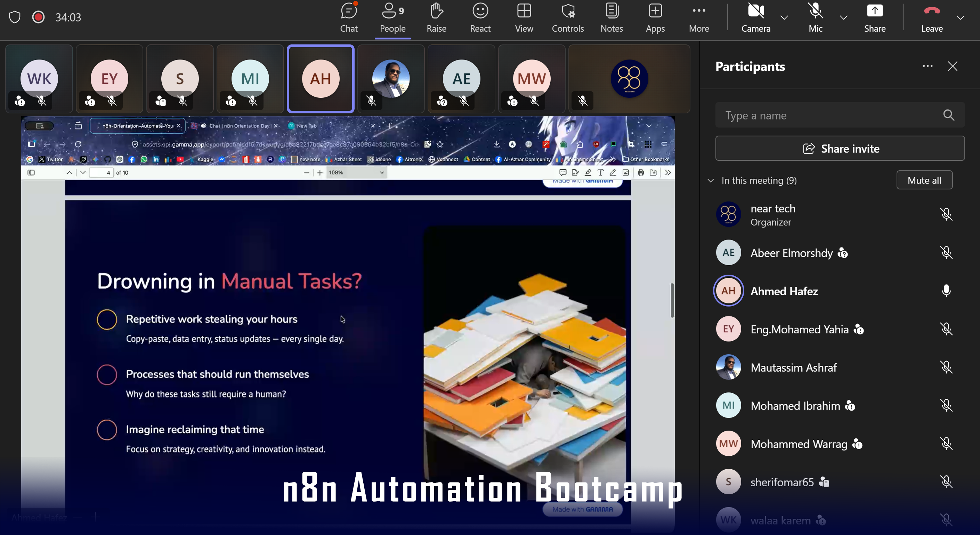The height and width of the screenshot is (535, 980).
Task: Click the PDF vertical scrollbar
Action: click(x=672, y=301)
